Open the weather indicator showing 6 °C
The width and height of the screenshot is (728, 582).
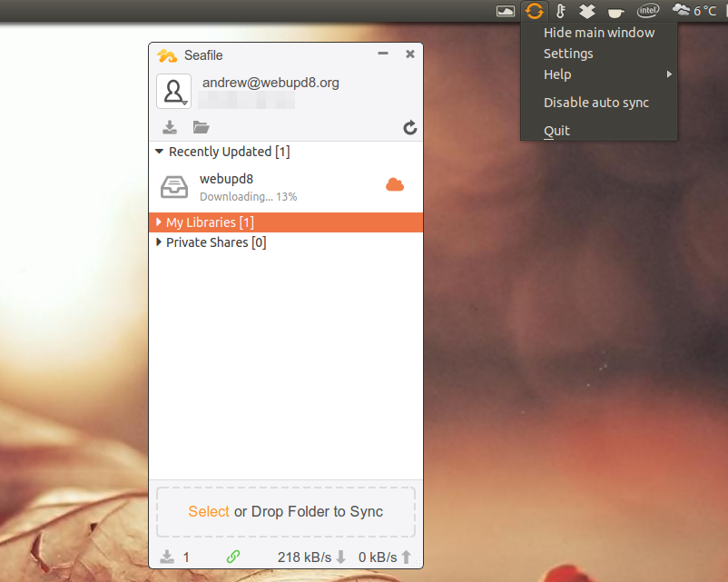click(694, 10)
